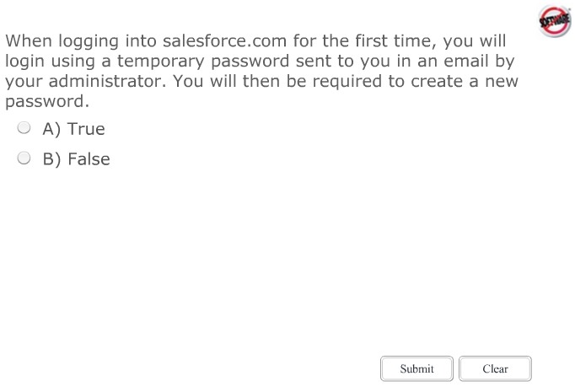The image size is (575, 392).
Task: Click the word "login" starting the second line
Action: pyautogui.click(x=25, y=62)
